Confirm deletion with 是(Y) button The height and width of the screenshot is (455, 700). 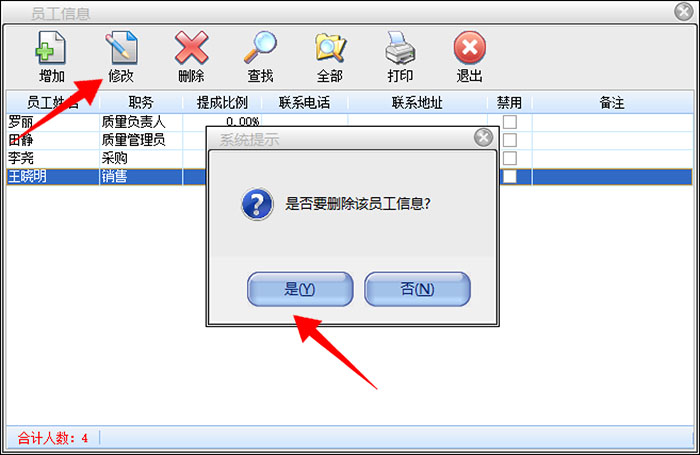pos(300,289)
